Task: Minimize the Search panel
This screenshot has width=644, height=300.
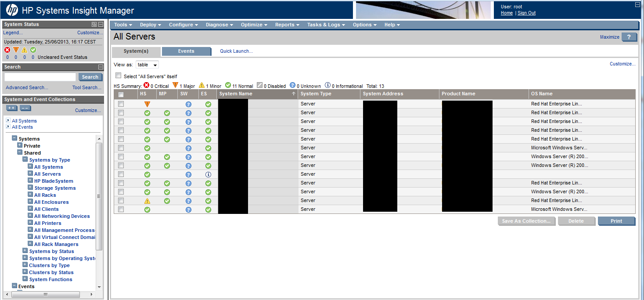Action: tap(101, 67)
